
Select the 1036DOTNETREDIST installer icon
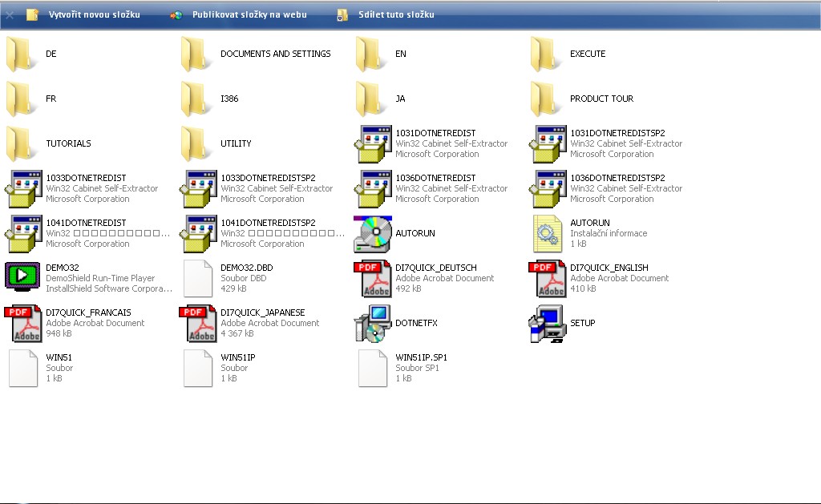(373, 189)
